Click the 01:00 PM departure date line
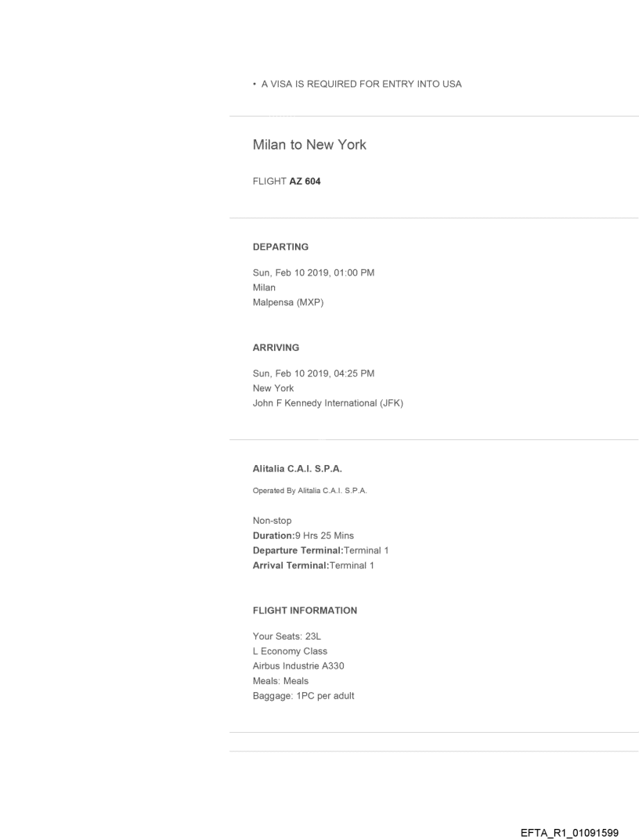The image size is (639, 840). [x=313, y=272]
